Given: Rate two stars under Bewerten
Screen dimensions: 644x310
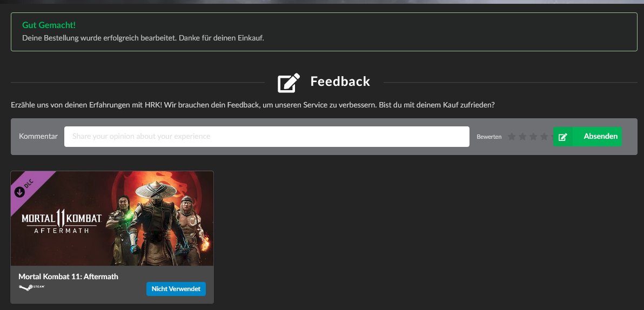Looking at the screenshot, I should tap(522, 136).
